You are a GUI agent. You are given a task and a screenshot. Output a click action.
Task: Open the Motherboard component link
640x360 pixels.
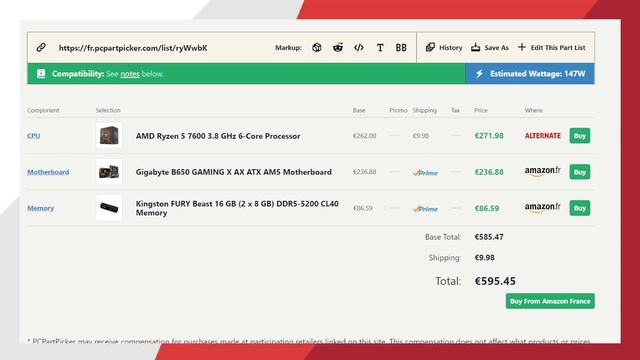(x=48, y=172)
